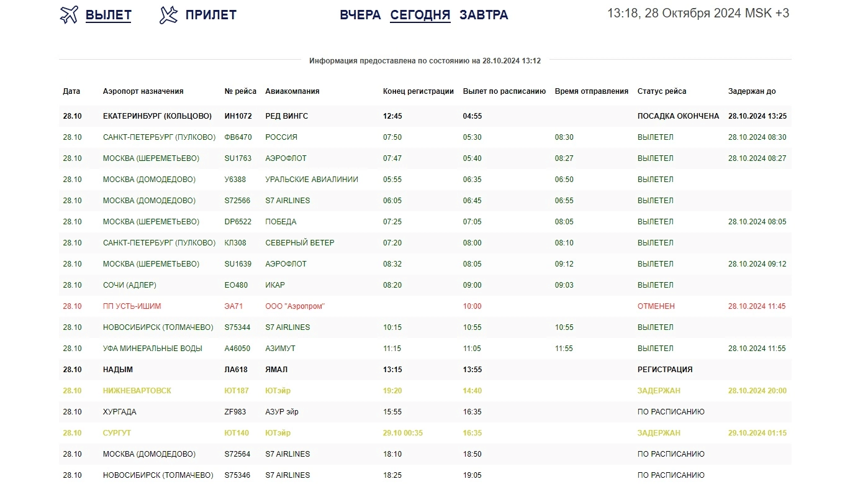Click the Задержан до column header

coord(752,91)
